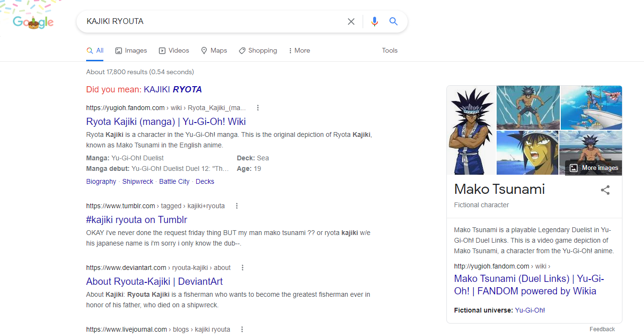Open search Tools
This screenshot has width=644, height=336.
pyautogui.click(x=389, y=50)
